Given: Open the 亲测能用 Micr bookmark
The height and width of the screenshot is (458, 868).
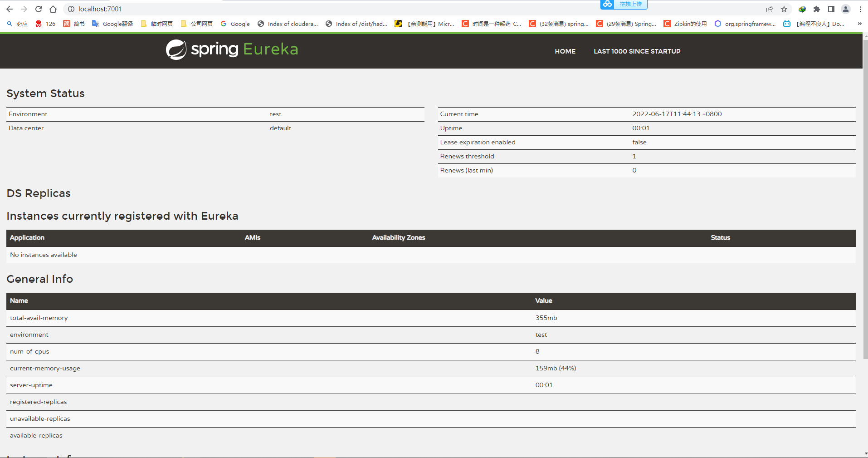Looking at the screenshot, I should point(424,24).
